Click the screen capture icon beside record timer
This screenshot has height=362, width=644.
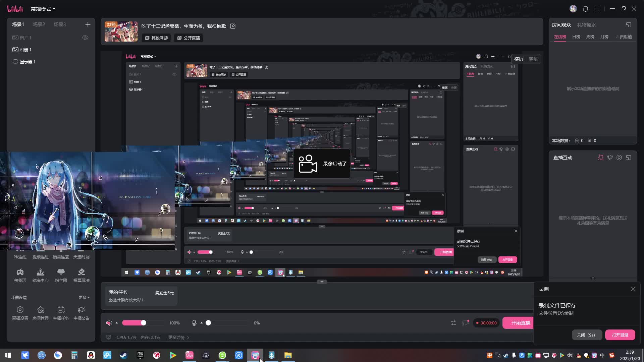tap(466, 323)
